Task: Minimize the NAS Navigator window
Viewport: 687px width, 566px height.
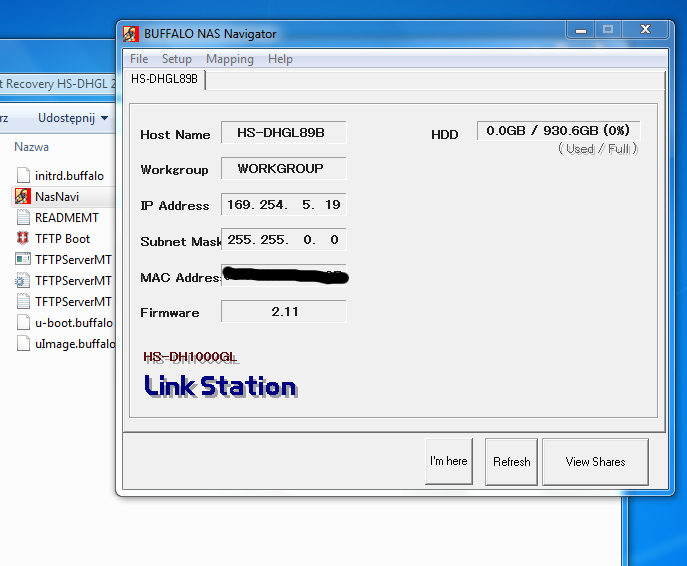Action: (581, 30)
